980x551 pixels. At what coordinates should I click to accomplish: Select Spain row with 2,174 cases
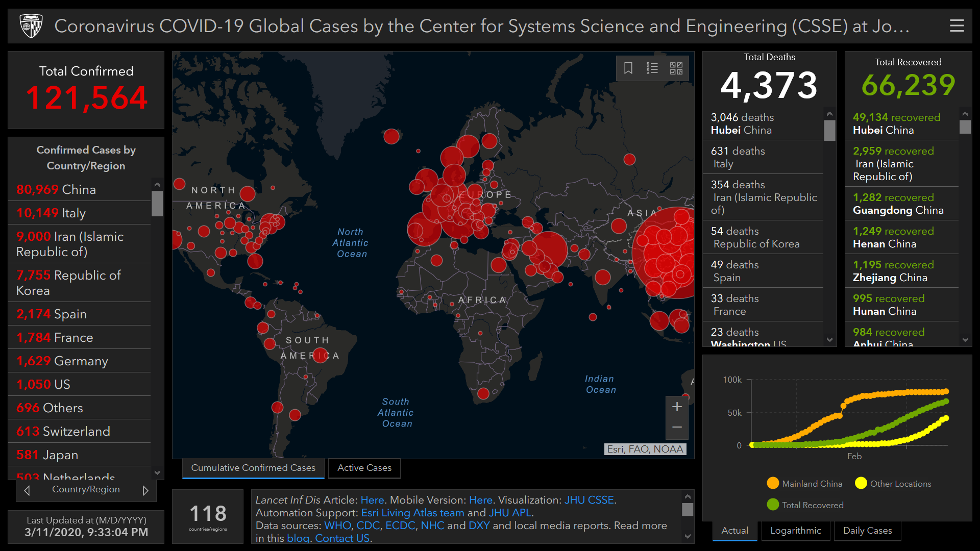click(x=80, y=314)
